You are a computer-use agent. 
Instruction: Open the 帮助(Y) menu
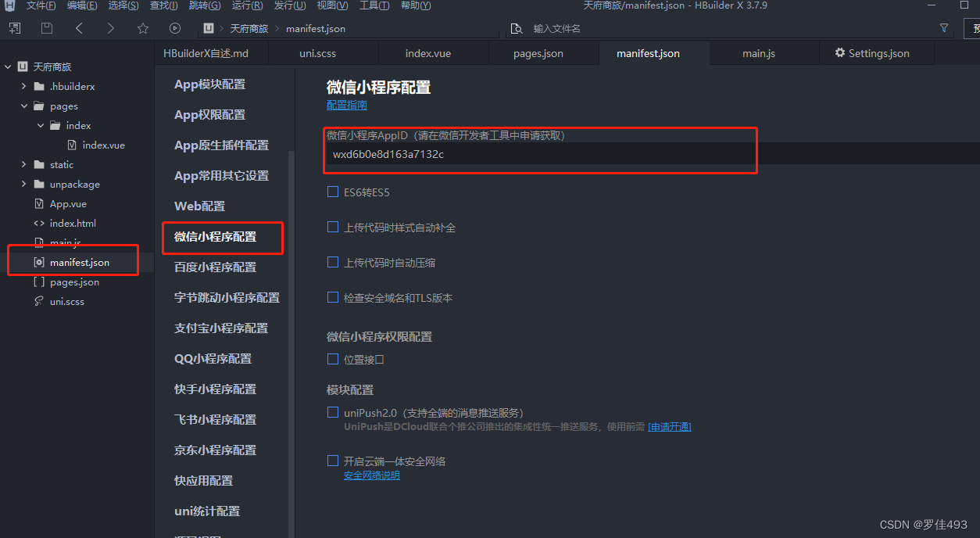click(x=416, y=5)
